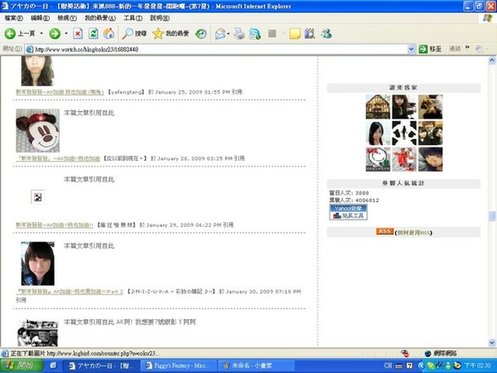
Task: Click the Windows Start button
Action: (x=21, y=366)
